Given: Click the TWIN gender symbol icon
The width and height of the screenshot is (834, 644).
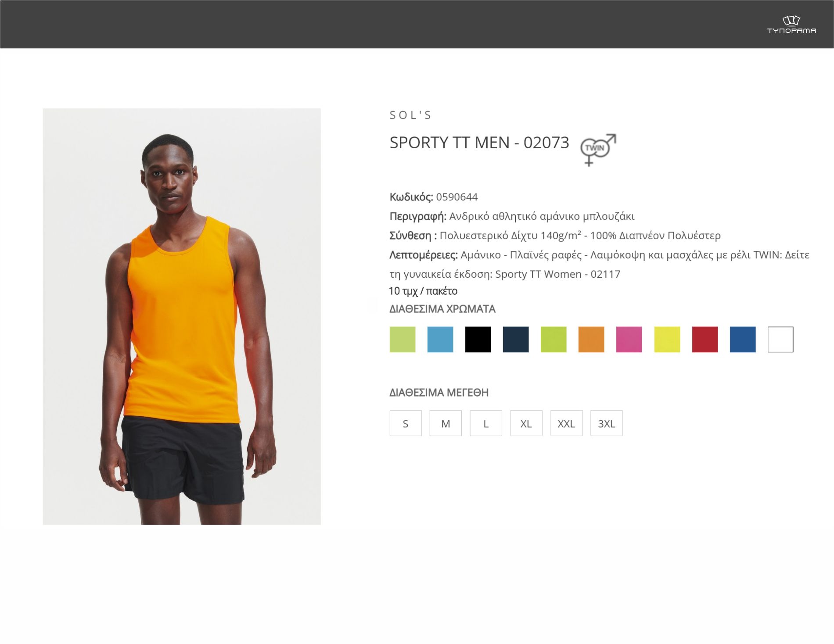Looking at the screenshot, I should pyautogui.click(x=598, y=150).
